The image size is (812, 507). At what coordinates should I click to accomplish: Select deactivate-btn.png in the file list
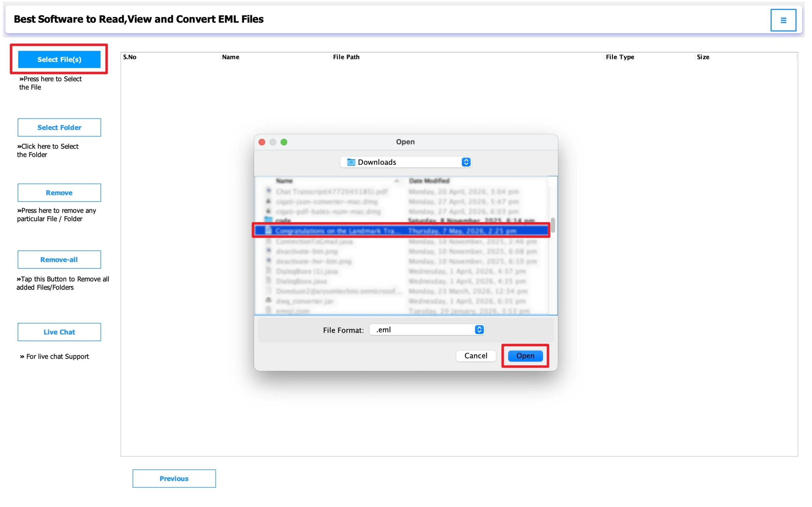click(401, 251)
